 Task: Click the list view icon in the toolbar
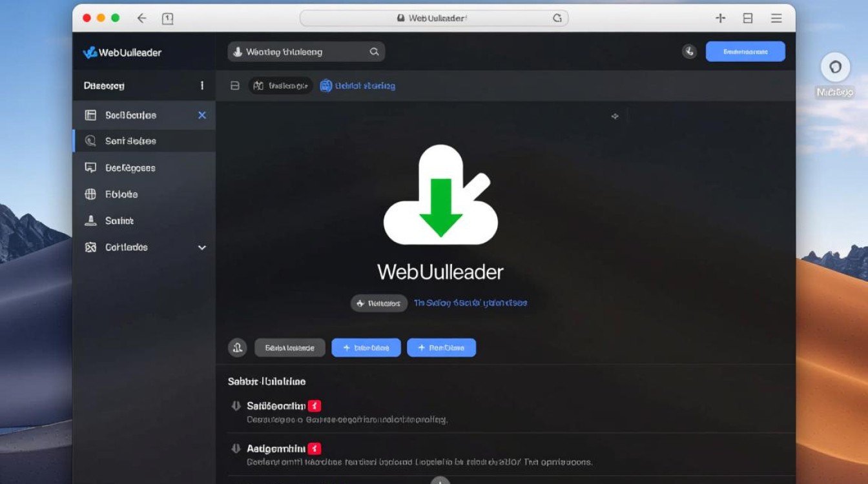[x=234, y=85]
